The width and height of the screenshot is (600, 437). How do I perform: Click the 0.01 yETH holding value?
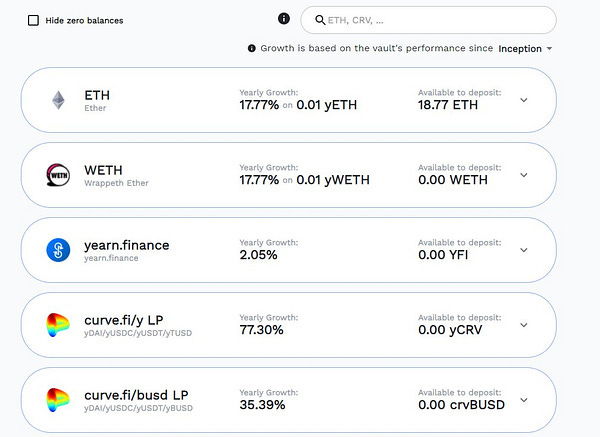[x=326, y=104]
